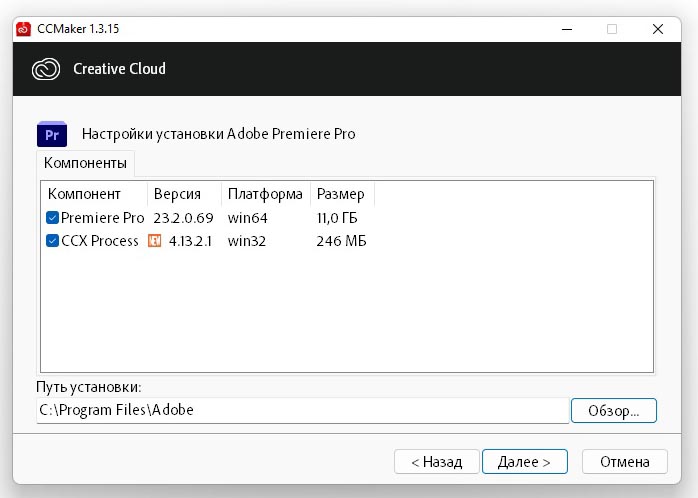This screenshot has height=498, width=698.
Task: Click the orange icon beside CCX Process
Action: point(154,241)
